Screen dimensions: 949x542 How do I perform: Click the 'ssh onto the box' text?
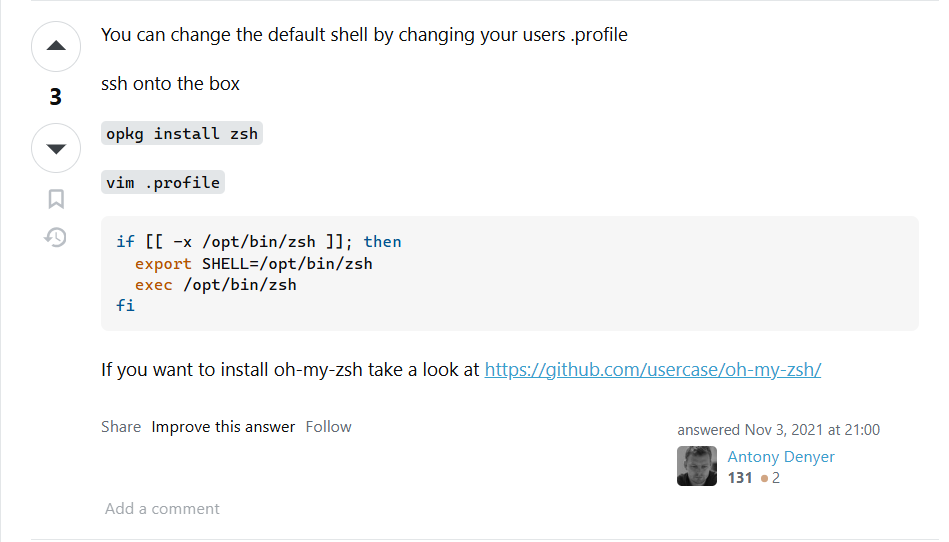pyautogui.click(x=171, y=84)
